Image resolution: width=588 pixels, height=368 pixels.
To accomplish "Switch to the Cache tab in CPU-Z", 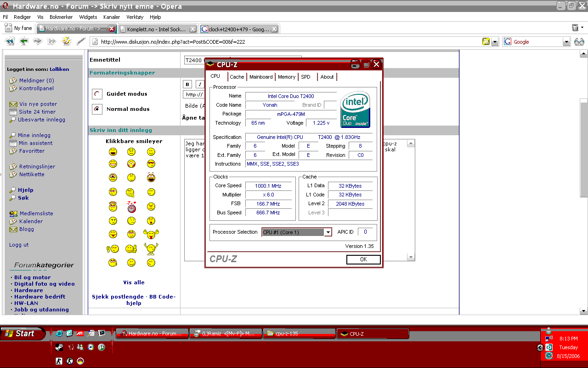I will (x=237, y=77).
